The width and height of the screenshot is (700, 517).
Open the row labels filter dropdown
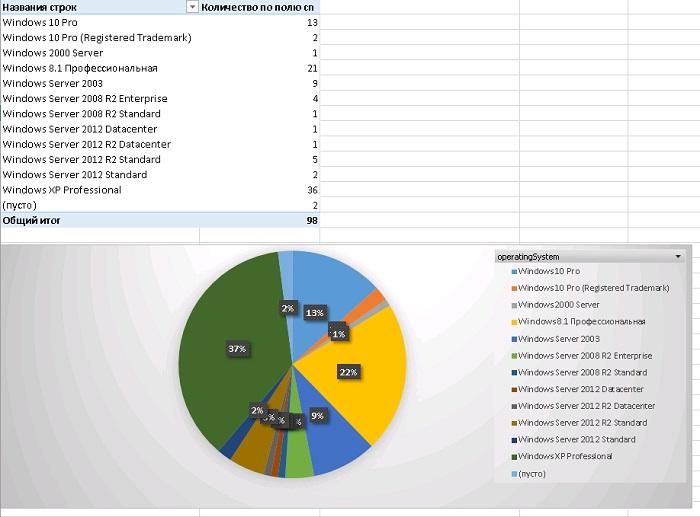tap(192, 7)
